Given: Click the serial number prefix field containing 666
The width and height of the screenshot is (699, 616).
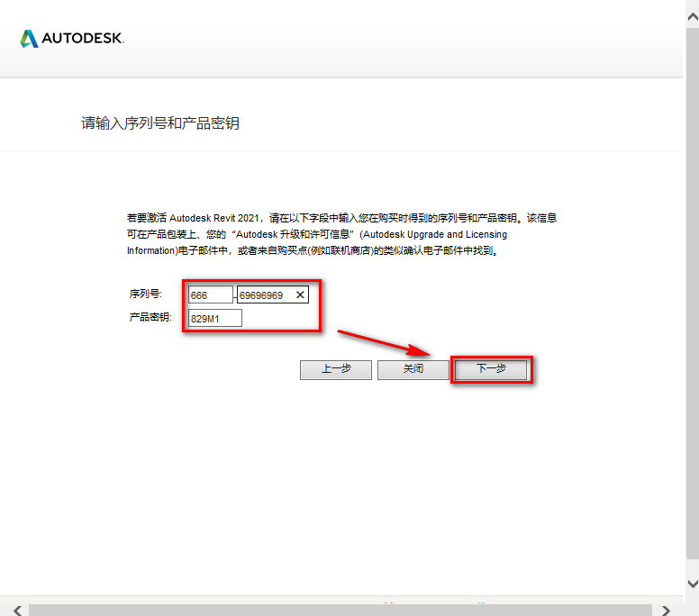Looking at the screenshot, I should tap(210, 294).
